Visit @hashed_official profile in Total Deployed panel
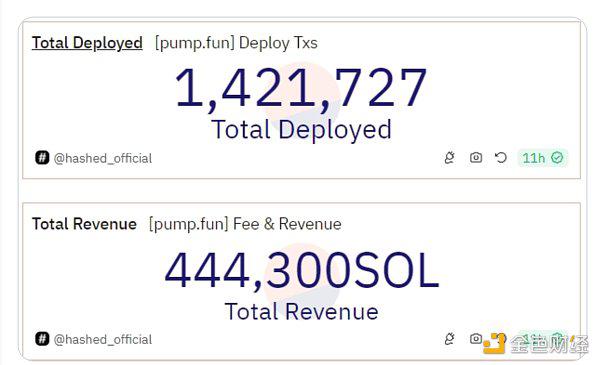The image size is (600, 365). pyautogui.click(x=103, y=158)
